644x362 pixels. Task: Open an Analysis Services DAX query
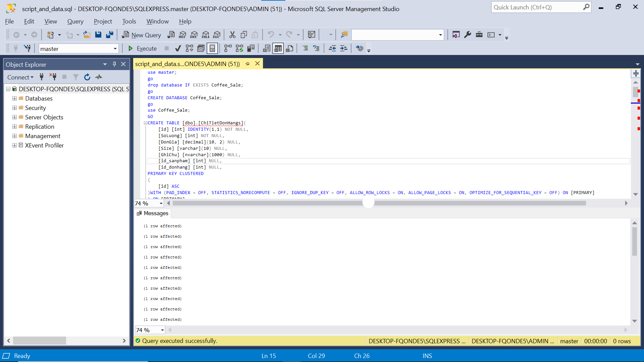(x=217, y=35)
